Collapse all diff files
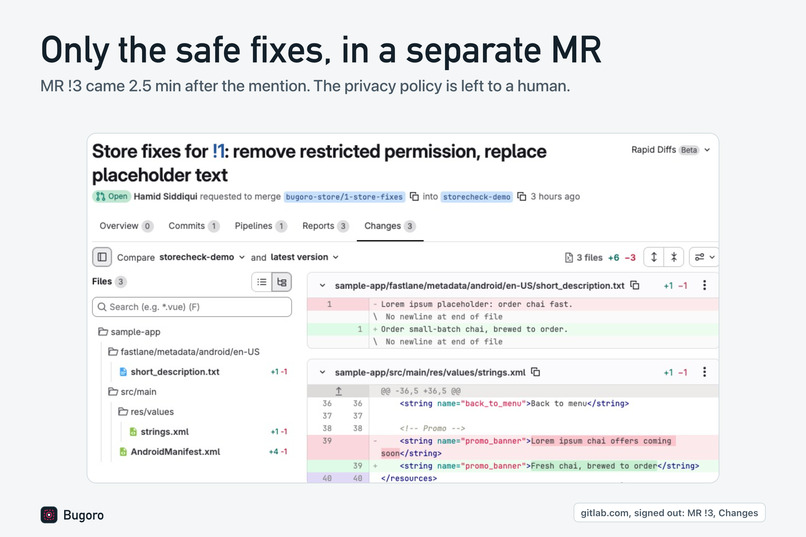This screenshot has height=537, width=806. 673,257
